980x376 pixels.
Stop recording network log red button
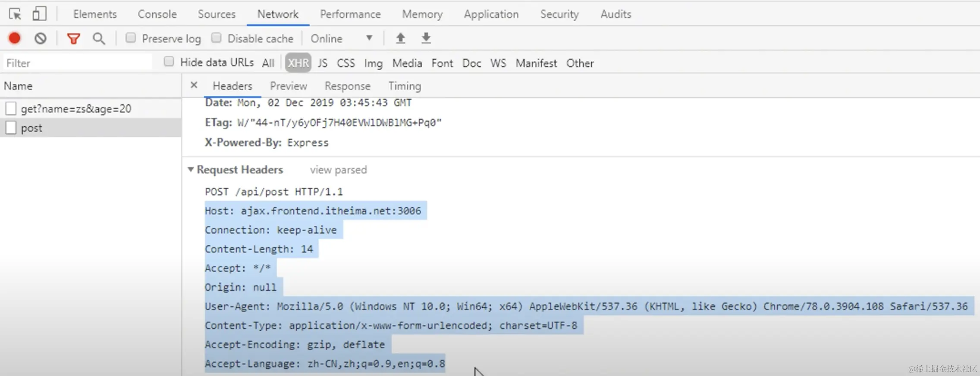15,38
